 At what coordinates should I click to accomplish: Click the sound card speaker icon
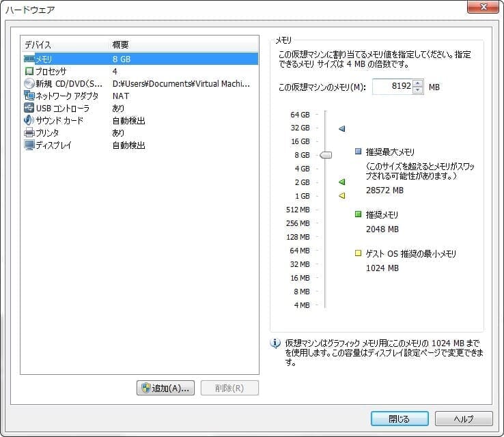point(29,121)
